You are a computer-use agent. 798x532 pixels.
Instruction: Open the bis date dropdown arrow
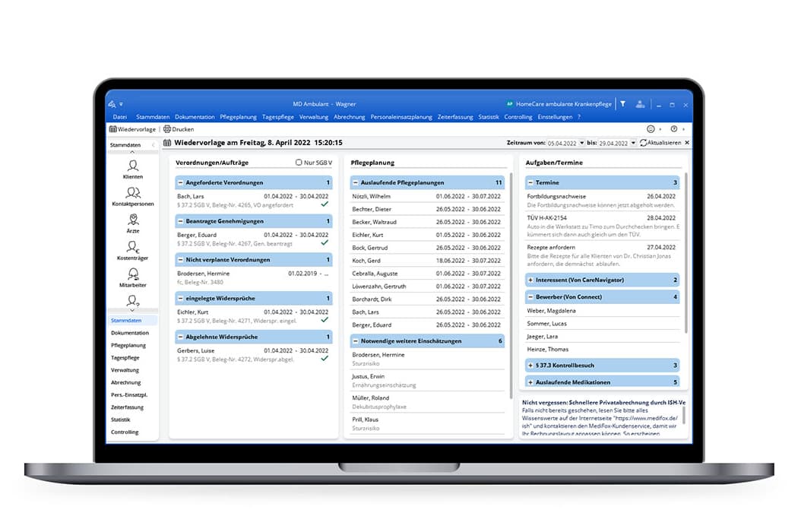point(632,143)
